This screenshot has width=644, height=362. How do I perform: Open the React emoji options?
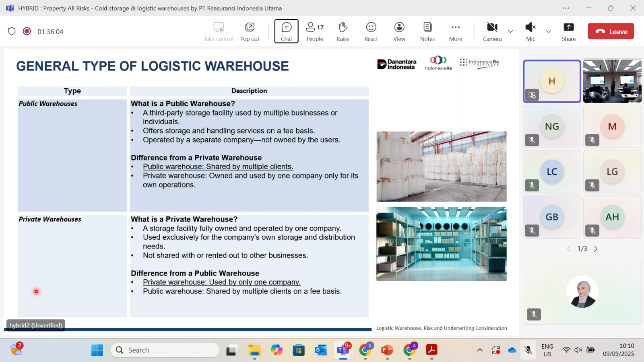click(x=371, y=31)
